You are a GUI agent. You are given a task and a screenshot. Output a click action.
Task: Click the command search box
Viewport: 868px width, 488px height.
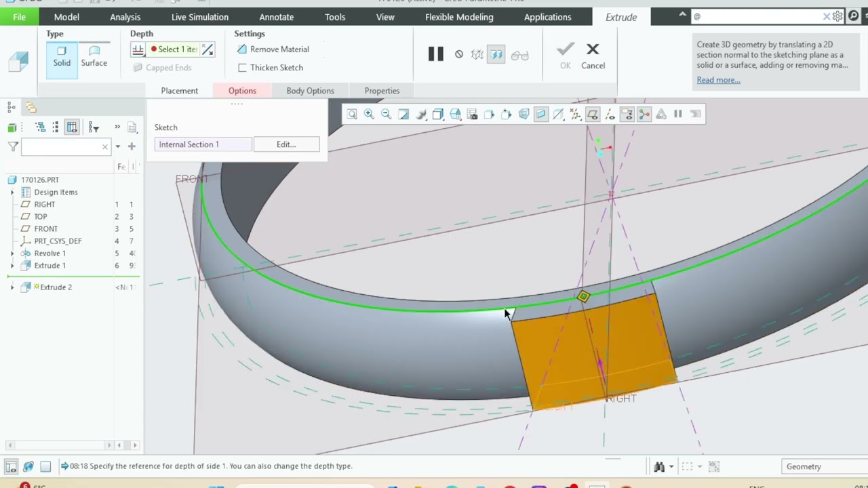pyautogui.click(x=757, y=16)
